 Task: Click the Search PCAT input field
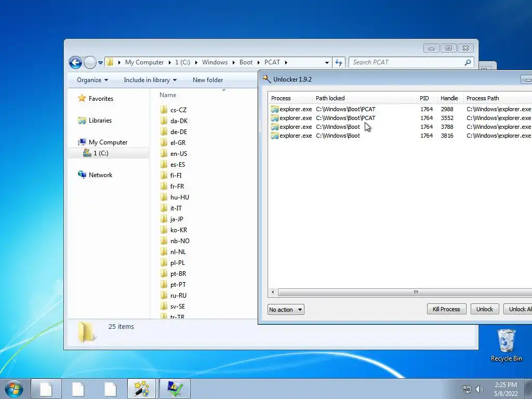tap(405, 62)
